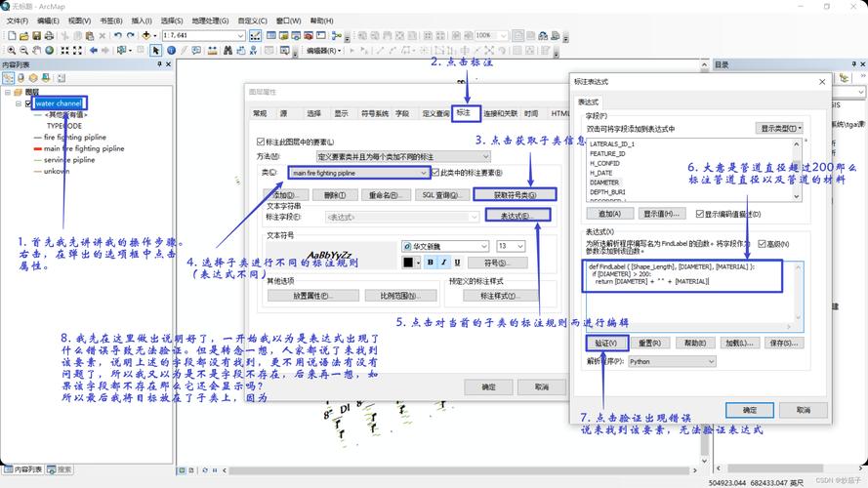Click the 获取符号类(G) button
The width and height of the screenshot is (868, 488).
point(515,195)
